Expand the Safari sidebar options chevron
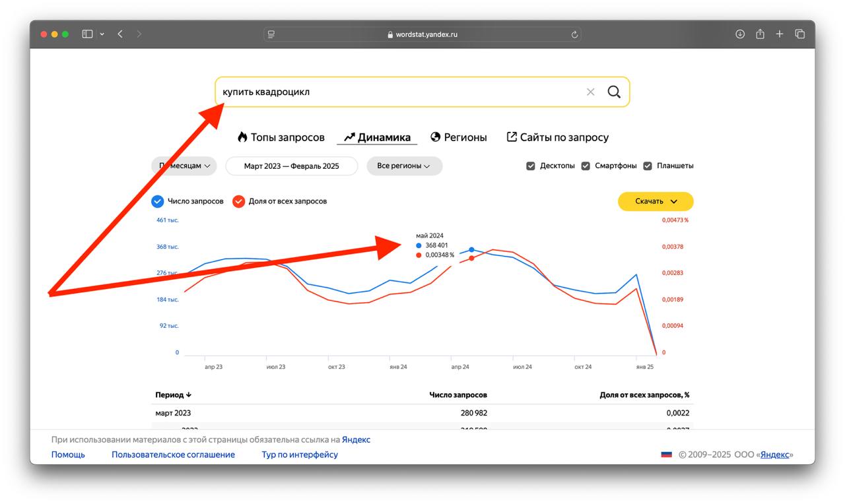845x504 pixels. point(102,34)
